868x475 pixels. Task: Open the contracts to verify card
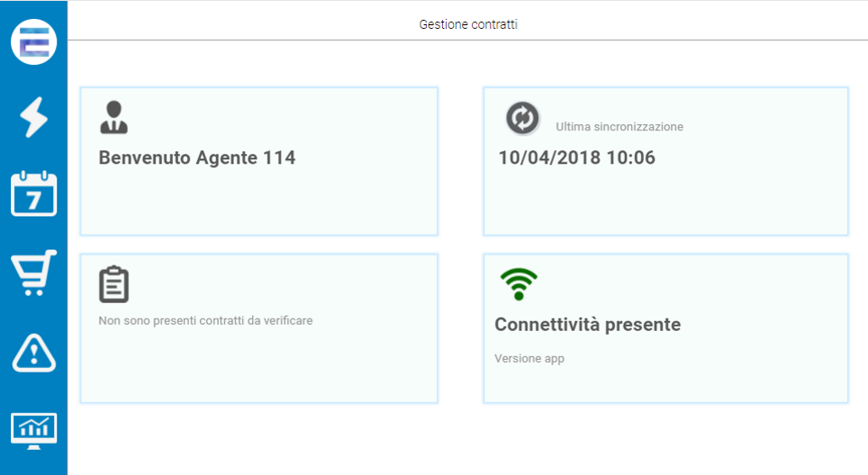coord(259,328)
